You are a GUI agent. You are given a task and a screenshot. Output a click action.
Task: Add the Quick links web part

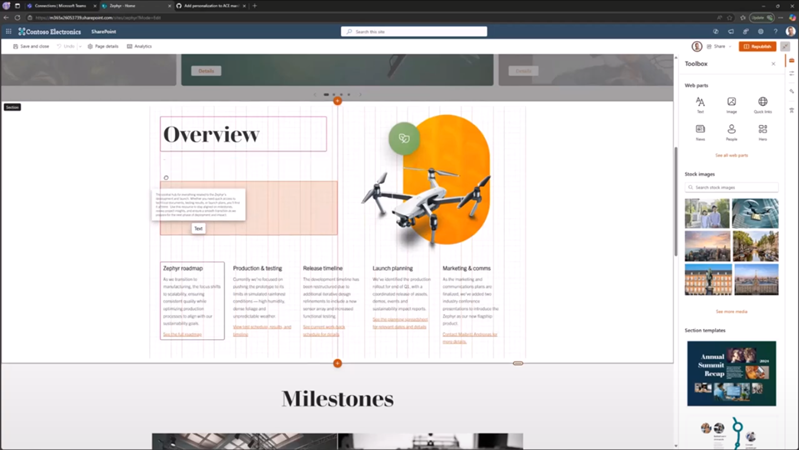click(x=762, y=104)
